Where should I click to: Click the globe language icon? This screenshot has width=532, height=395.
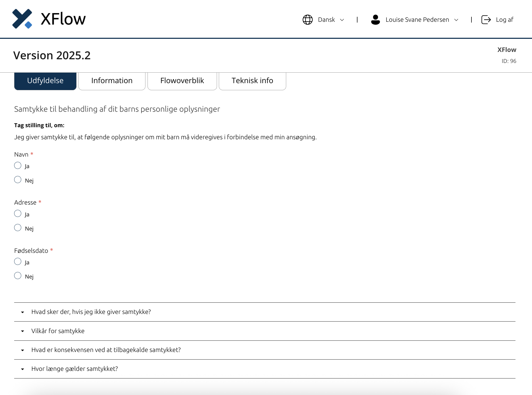click(x=307, y=20)
